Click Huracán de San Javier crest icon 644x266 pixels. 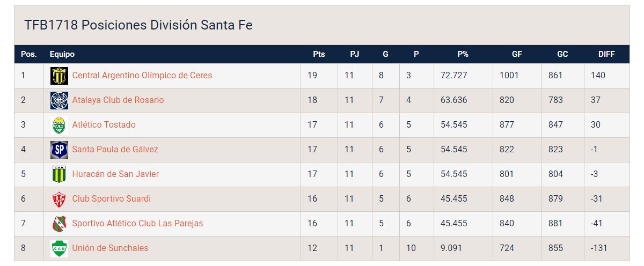(59, 174)
